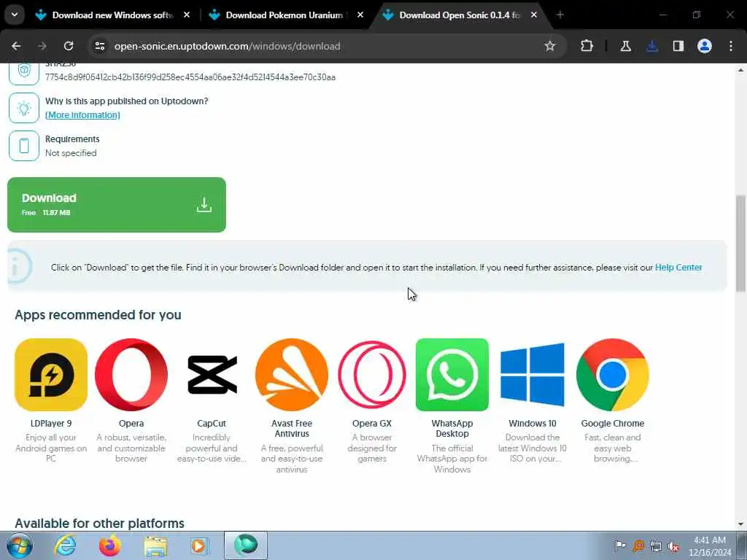The height and width of the screenshot is (560, 747).
Task: Switch to Download new Windows software tab
Action: coord(112,15)
